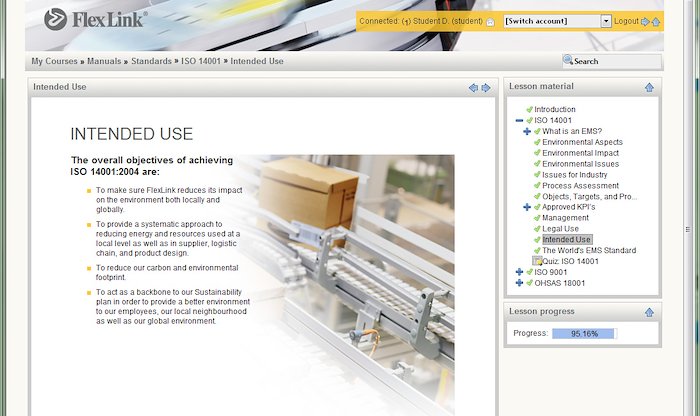Open ISO 9001 in lesson tree
Screen dimensions: 700x416
(x=550, y=272)
